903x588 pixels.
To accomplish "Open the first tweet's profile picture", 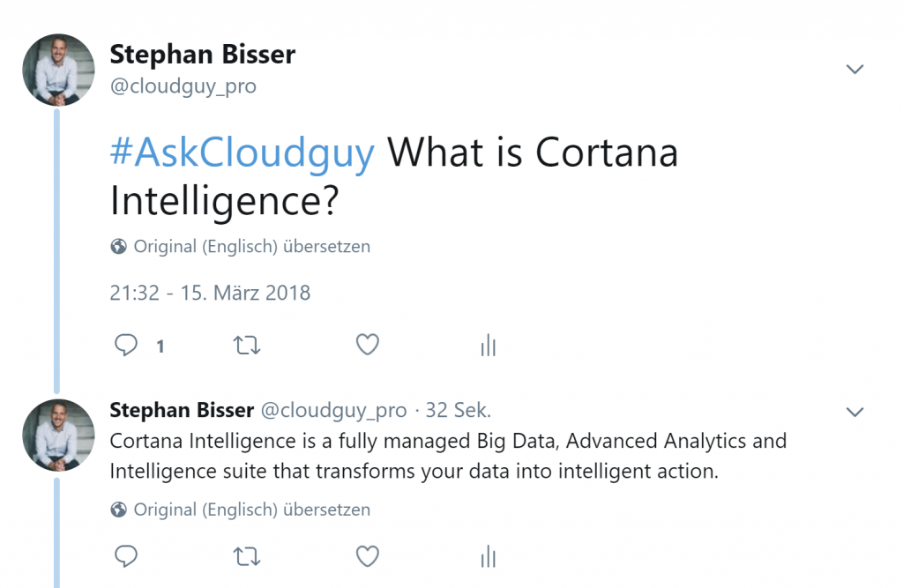I will [x=58, y=71].
